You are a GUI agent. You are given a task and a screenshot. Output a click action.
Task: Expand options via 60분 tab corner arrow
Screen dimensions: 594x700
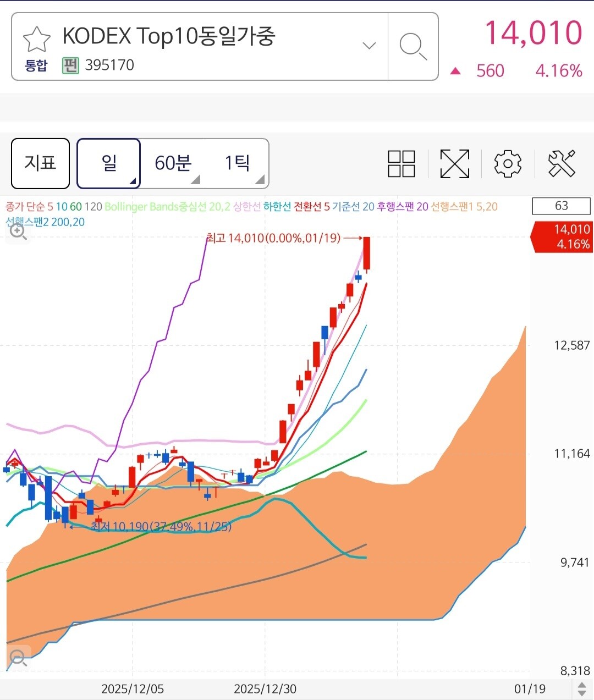(x=195, y=180)
